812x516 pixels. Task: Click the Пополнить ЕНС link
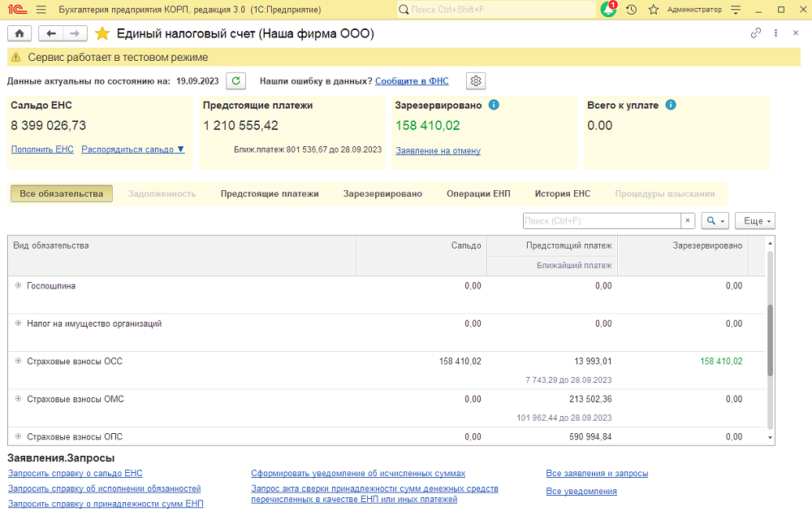tap(42, 150)
